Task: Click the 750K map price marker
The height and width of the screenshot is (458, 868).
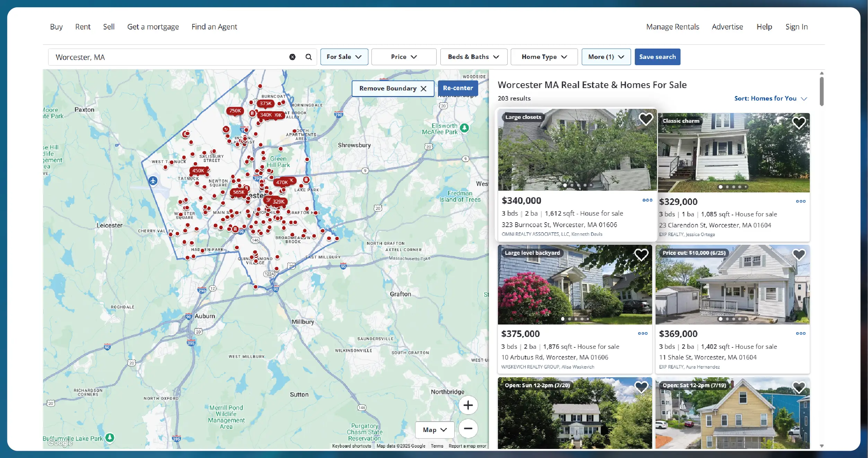Action: tap(235, 111)
